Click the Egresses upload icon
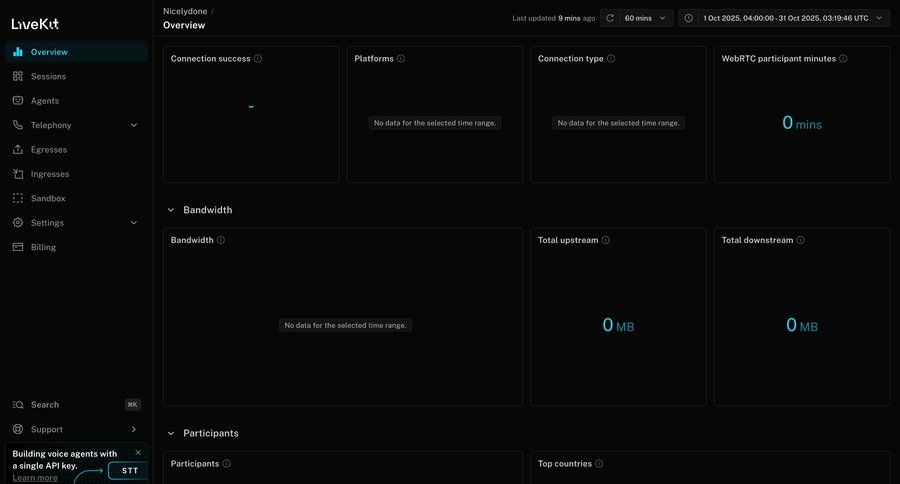 (18, 149)
